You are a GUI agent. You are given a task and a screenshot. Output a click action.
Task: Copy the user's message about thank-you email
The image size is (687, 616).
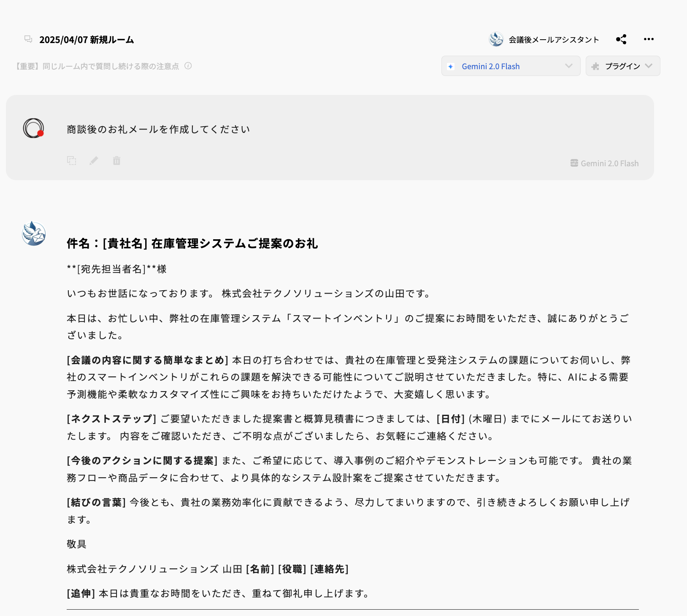[72, 161]
